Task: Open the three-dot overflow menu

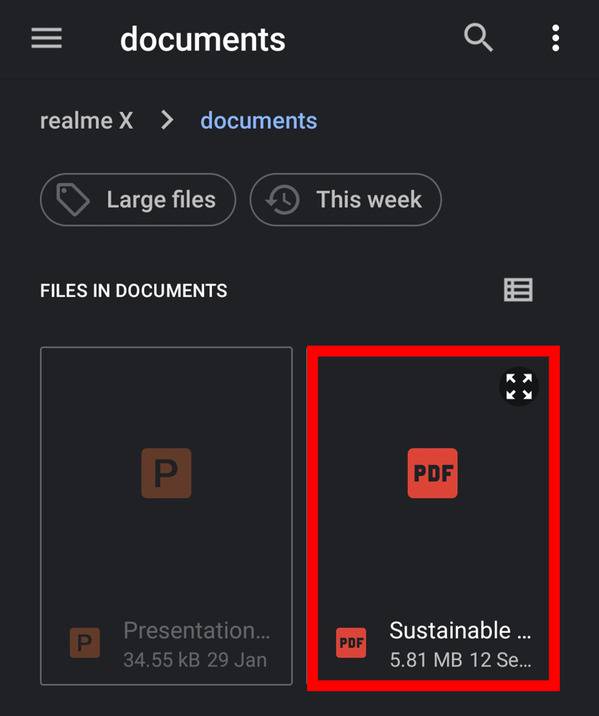Action: (x=555, y=38)
